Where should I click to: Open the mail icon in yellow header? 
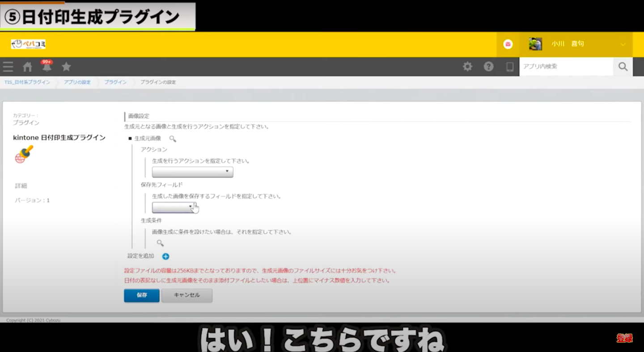(x=508, y=44)
